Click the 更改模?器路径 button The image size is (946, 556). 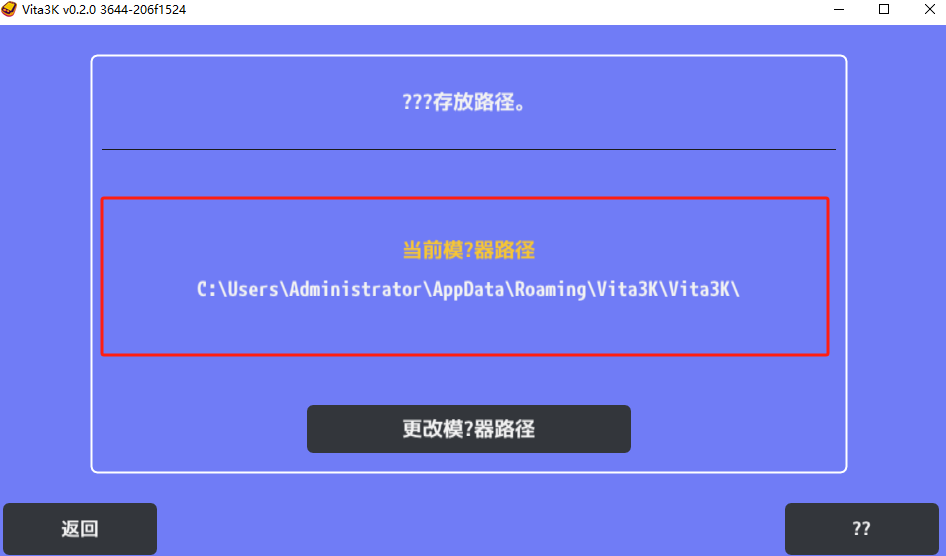point(469,429)
